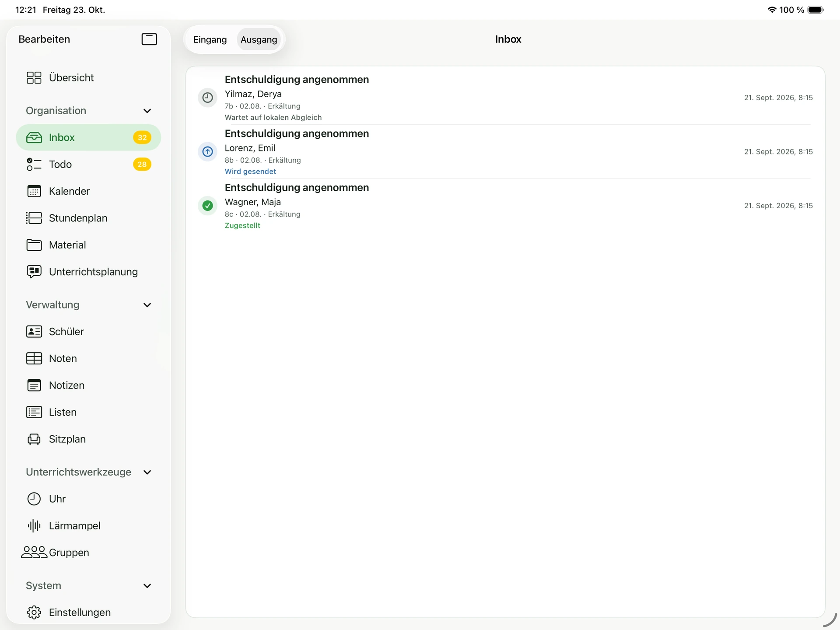Click the '8c · 02.08. · Erkältung' details line
840x630 pixels.
click(262, 214)
